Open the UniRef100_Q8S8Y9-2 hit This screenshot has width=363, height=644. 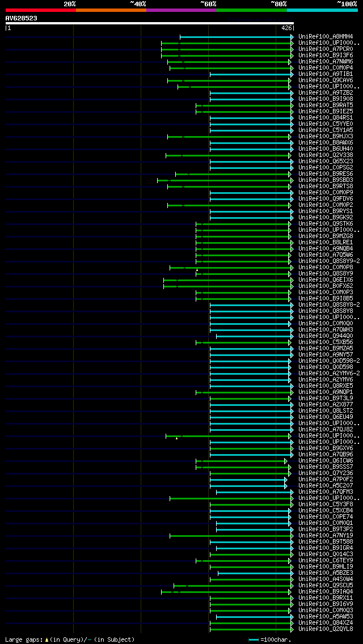329,261
